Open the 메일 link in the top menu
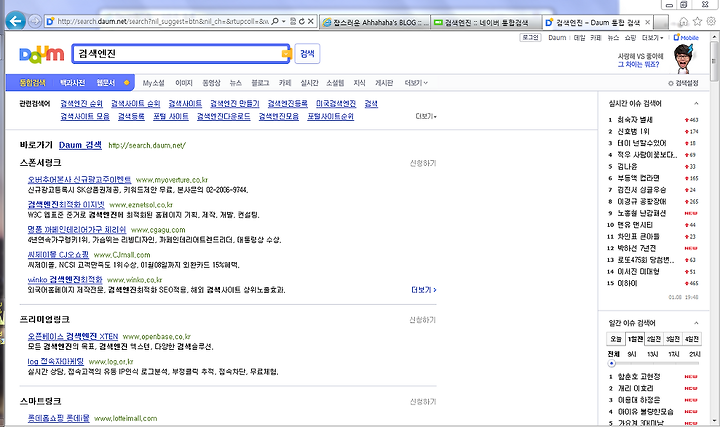720x427 pixels. coord(579,38)
